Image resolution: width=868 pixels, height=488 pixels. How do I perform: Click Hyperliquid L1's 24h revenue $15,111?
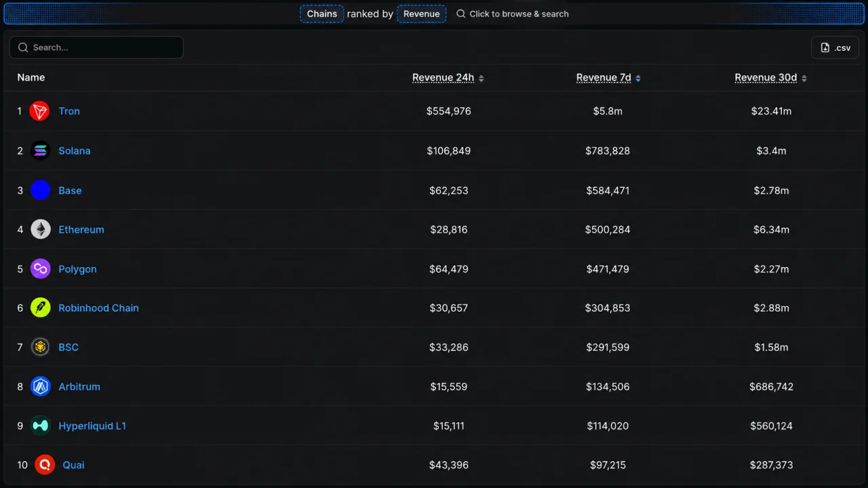click(449, 426)
